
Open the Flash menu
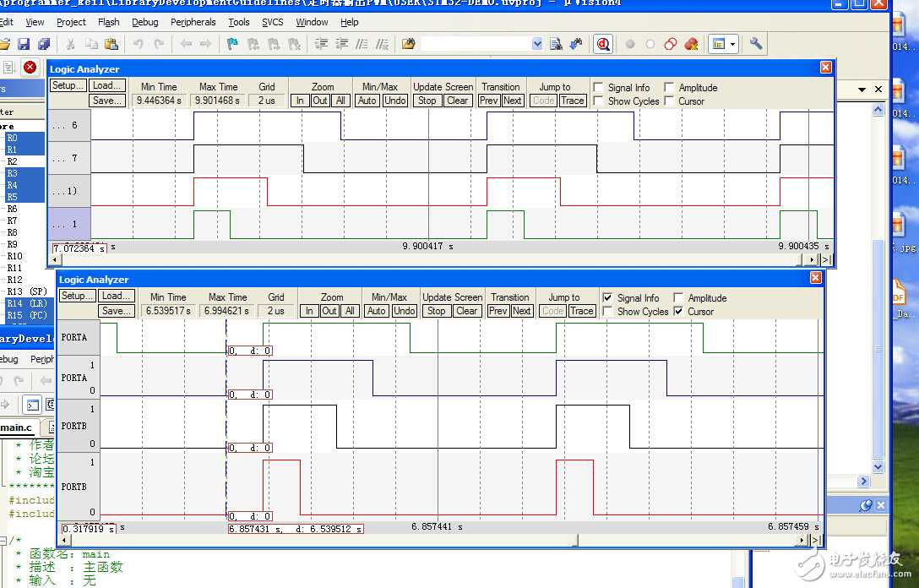pyautogui.click(x=109, y=22)
